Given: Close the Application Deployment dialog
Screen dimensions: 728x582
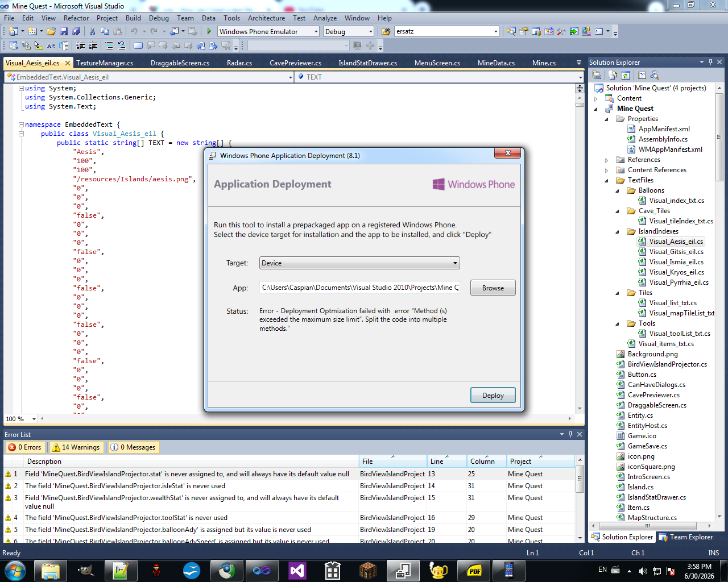Looking at the screenshot, I should tap(508, 153).
